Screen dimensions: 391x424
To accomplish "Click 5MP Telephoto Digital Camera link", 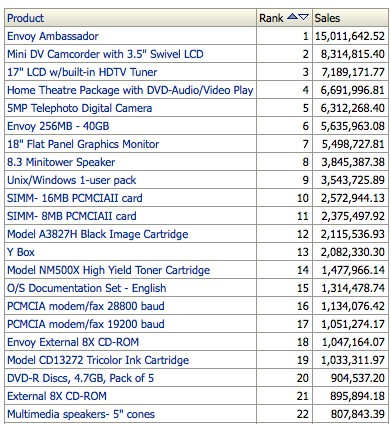I will 79,108.
